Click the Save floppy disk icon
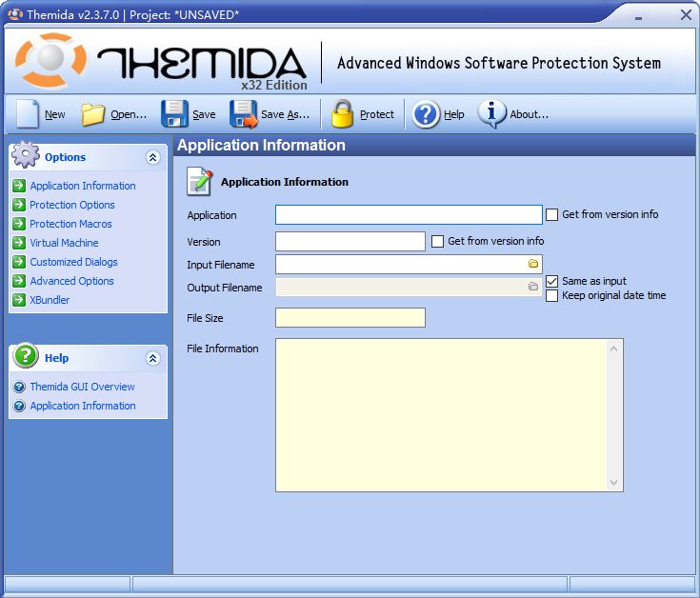 [174, 114]
